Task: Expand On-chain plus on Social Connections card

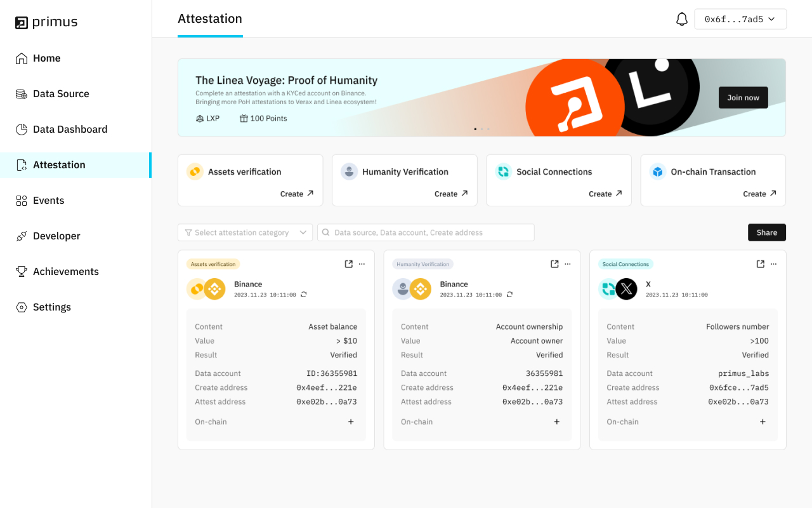Action: point(763,422)
